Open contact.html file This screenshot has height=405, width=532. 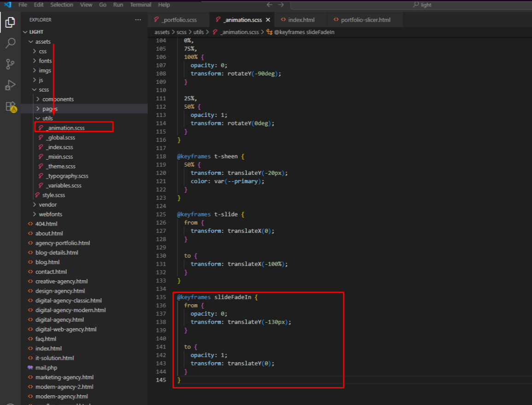pos(84,272)
